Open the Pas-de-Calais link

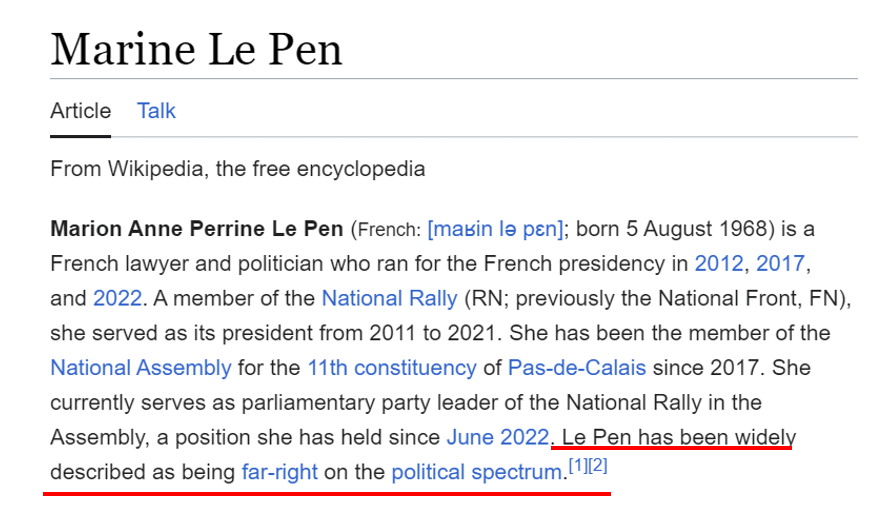(x=577, y=367)
